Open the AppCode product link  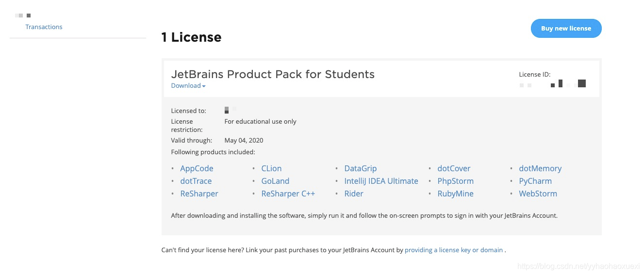(197, 168)
